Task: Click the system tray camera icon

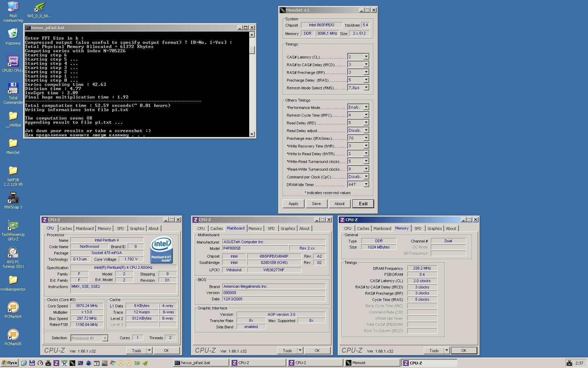Action: (569, 363)
